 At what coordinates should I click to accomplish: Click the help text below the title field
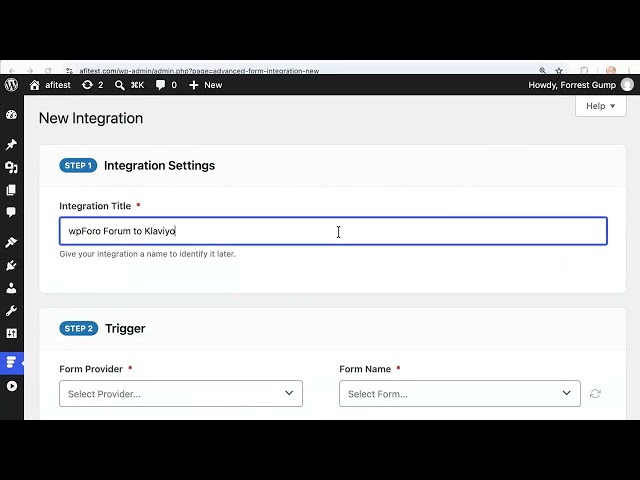click(x=147, y=254)
